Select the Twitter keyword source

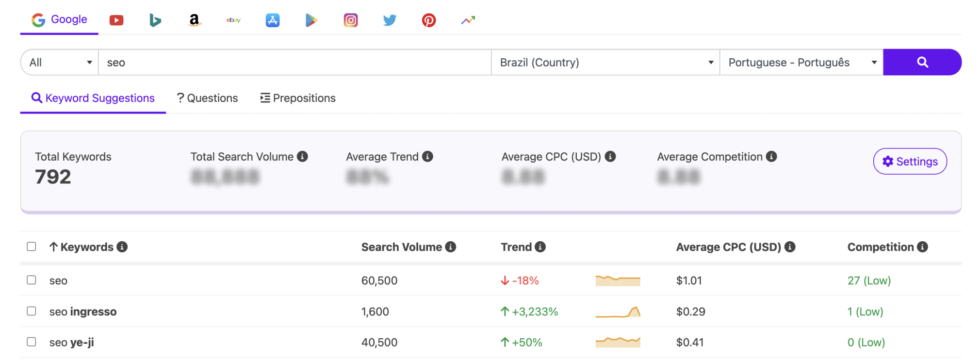tap(390, 20)
